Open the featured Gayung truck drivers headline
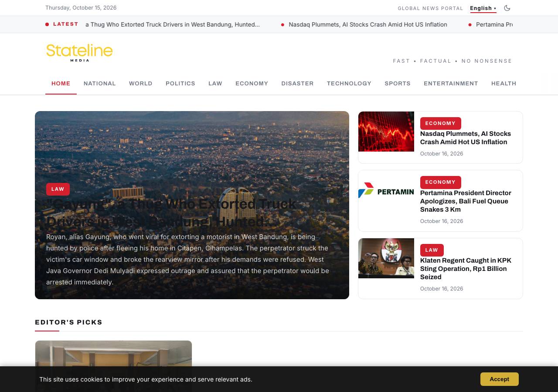Image resolution: width=558 pixels, height=392 pixels. tap(171, 213)
